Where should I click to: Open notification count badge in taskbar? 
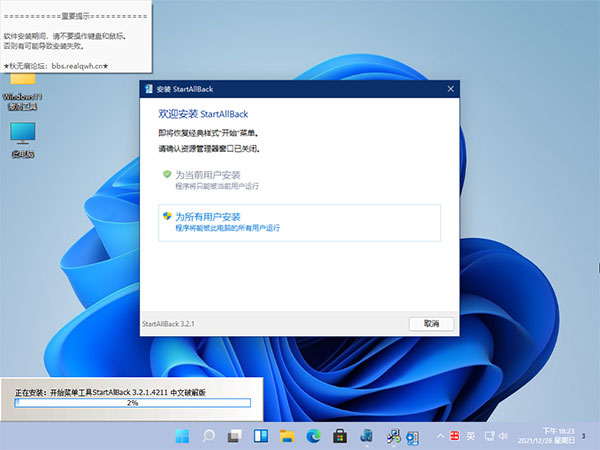[584, 435]
